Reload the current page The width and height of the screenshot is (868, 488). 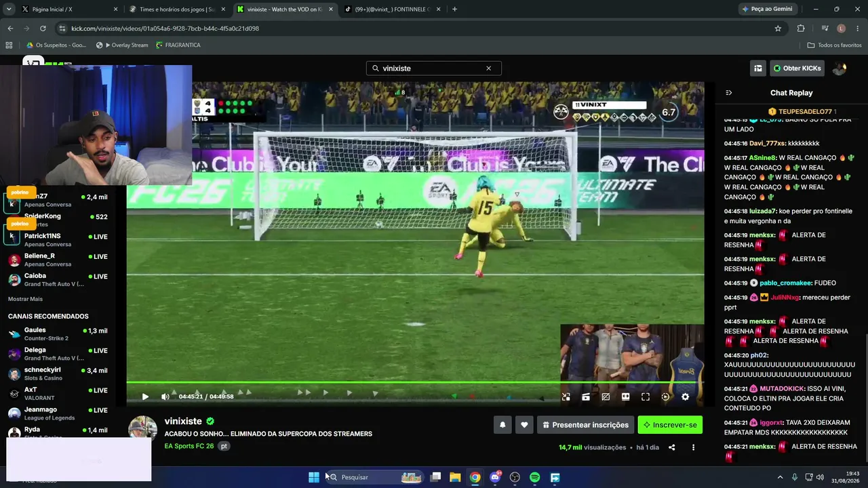tap(43, 28)
